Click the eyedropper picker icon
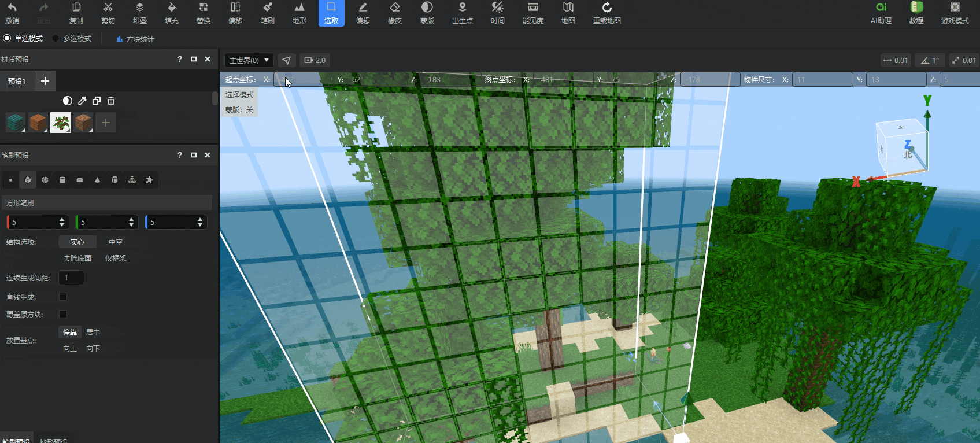 click(x=82, y=101)
